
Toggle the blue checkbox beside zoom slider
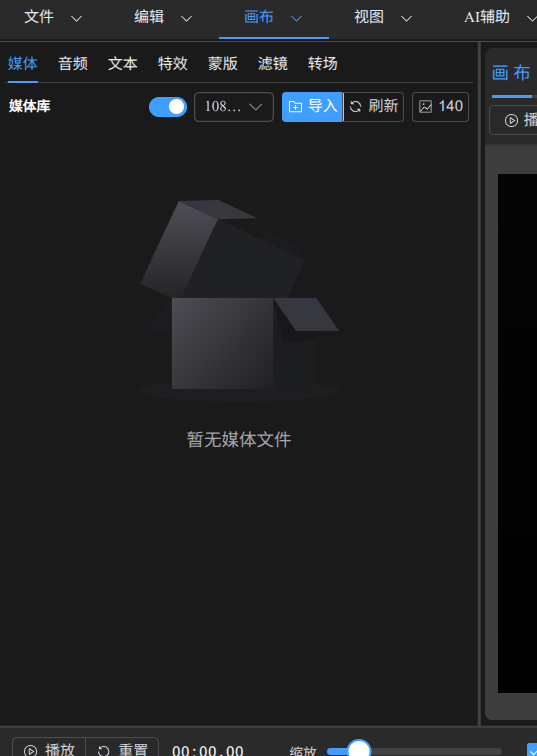point(532,750)
